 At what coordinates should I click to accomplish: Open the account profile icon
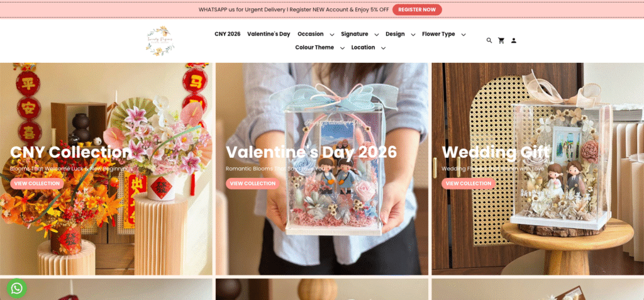[x=513, y=41]
